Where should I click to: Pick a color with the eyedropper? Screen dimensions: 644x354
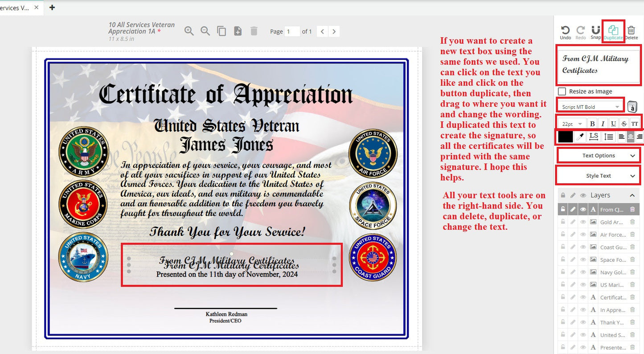(x=580, y=137)
